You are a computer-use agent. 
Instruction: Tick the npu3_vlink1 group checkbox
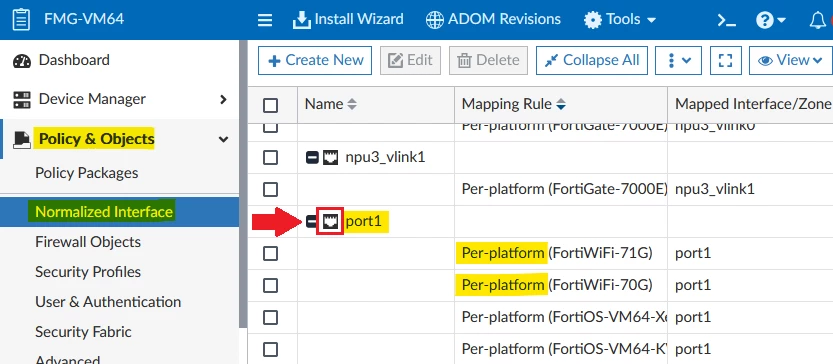pos(270,157)
